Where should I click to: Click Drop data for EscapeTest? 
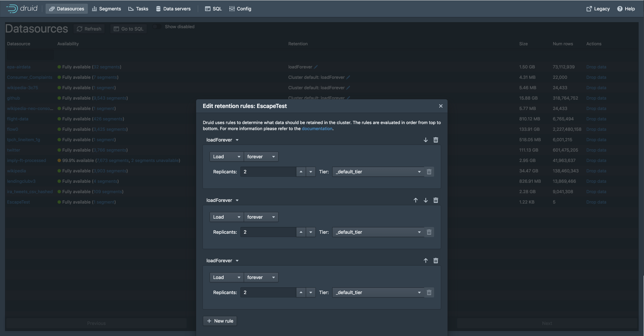point(596,202)
